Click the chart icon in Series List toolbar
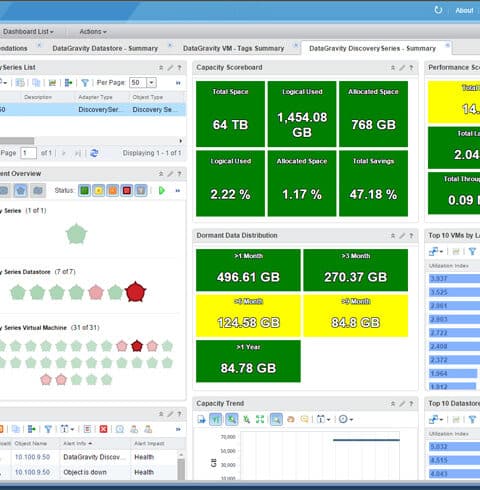The width and height of the screenshot is (480, 490). click(x=52, y=83)
